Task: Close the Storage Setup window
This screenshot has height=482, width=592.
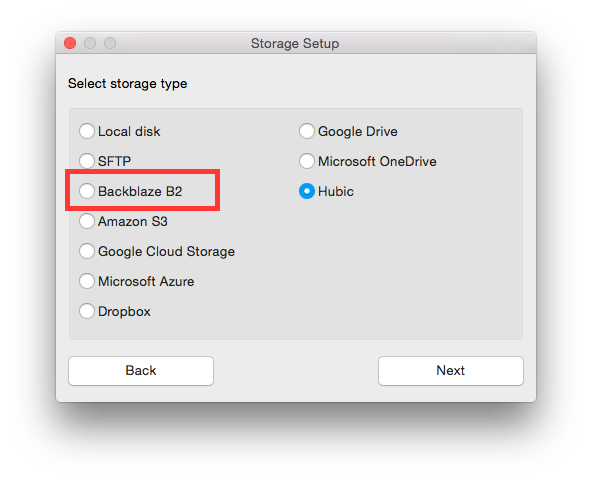Action: tap(70, 43)
